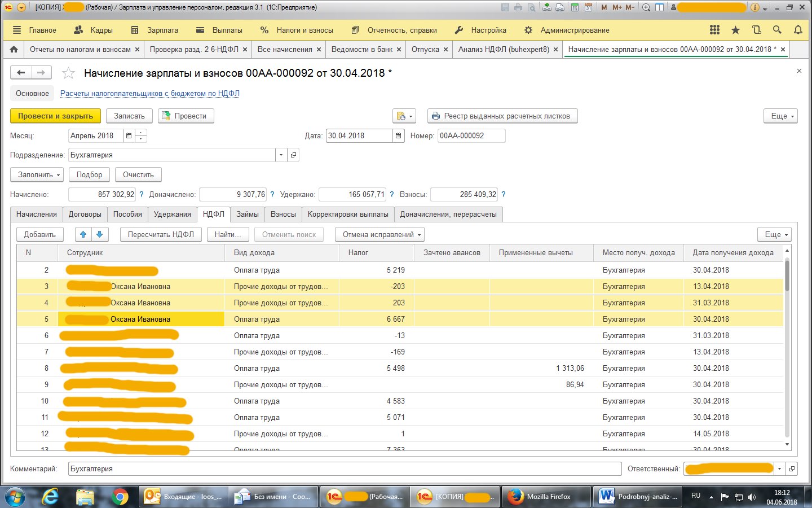Go to the home page tab icon
Image resolution: width=812 pixels, height=508 pixels.
point(14,49)
